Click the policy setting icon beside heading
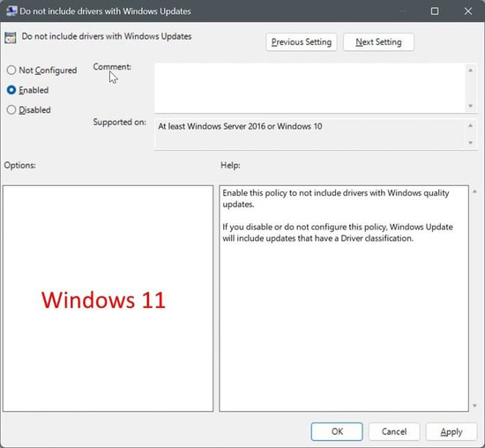The height and width of the screenshot is (448, 485). pos(11,38)
